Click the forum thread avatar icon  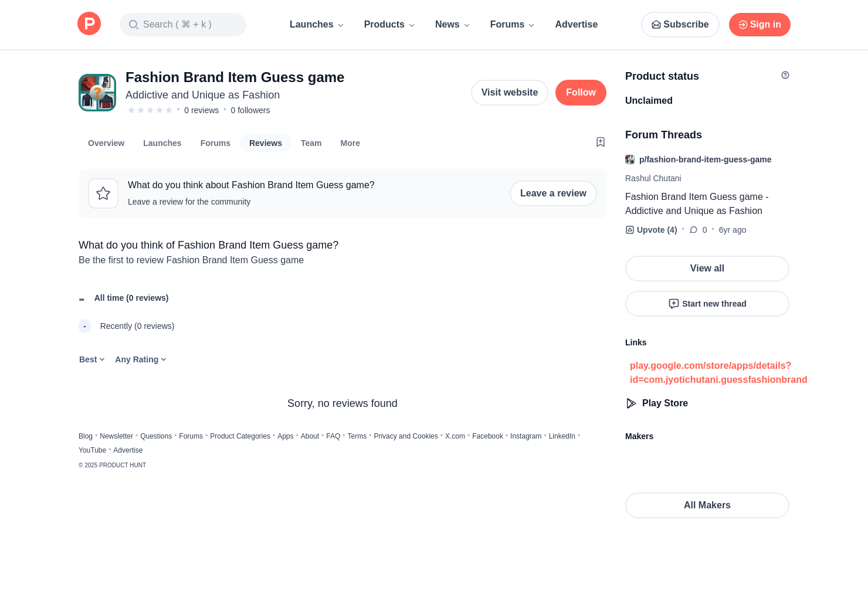coord(630,159)
